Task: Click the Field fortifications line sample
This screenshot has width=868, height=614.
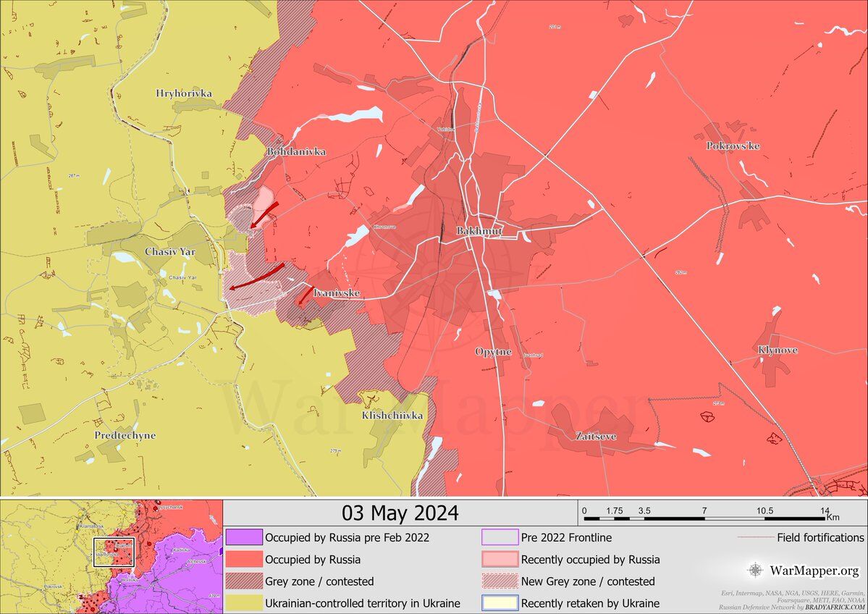Action: coord(755,537)
